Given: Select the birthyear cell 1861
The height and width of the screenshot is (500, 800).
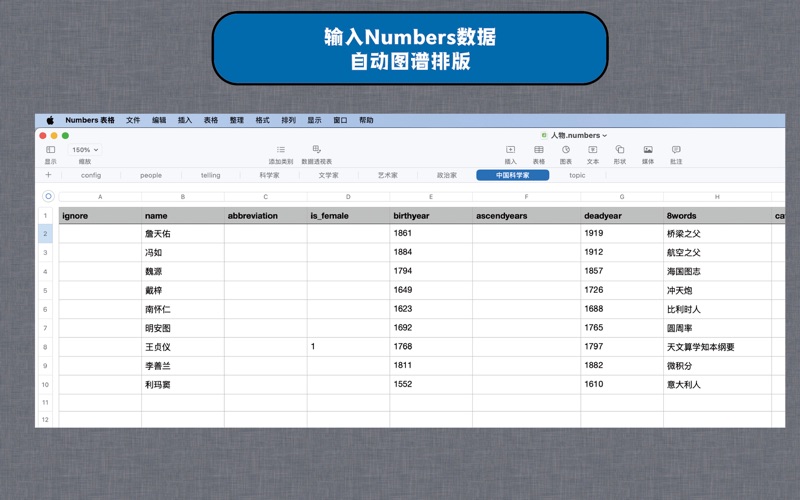Looking at the screenshot, I should (x=431, y=234).
